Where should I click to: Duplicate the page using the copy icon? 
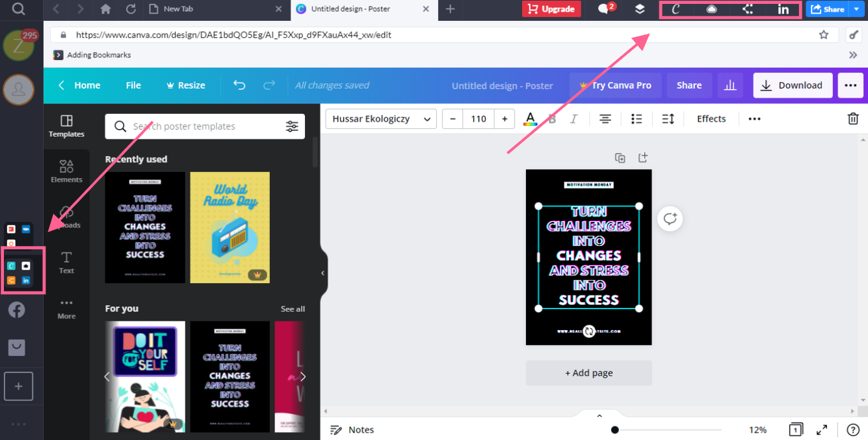[620, 158]
